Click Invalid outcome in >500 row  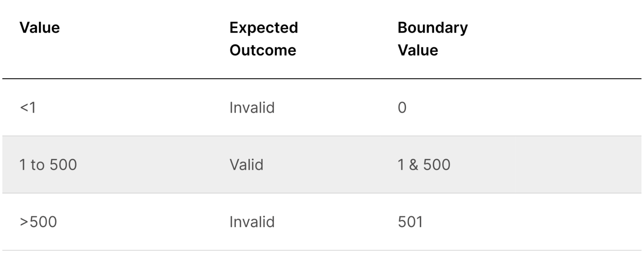(252, 222)
